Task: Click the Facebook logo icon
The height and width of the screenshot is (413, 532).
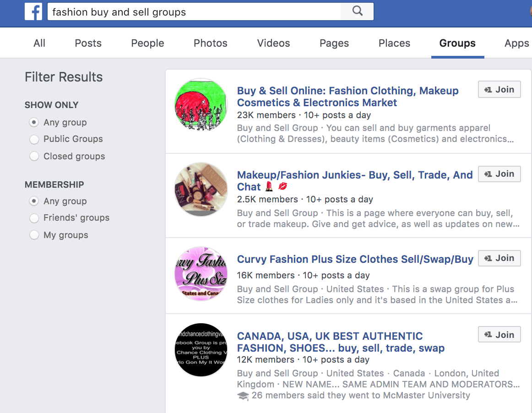Action: pos(33,12)
